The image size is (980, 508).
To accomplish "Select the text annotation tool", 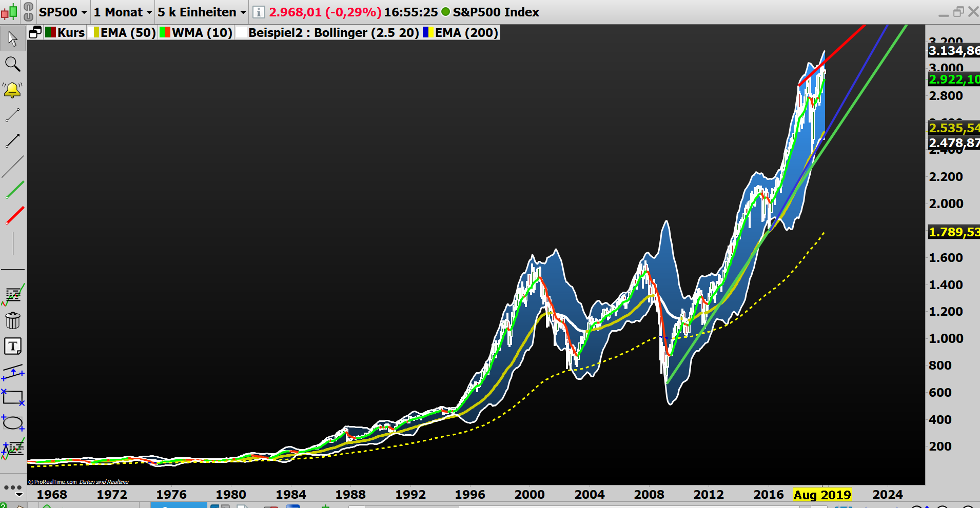I will [13, 346].
